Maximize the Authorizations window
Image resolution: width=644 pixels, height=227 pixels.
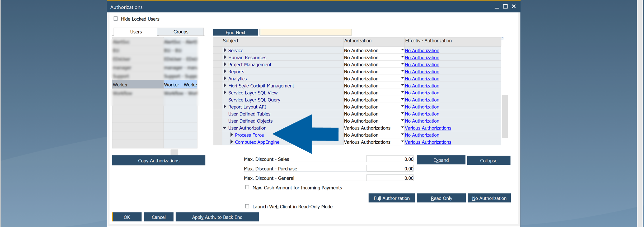pyautogui.click(x=505, y=6)
